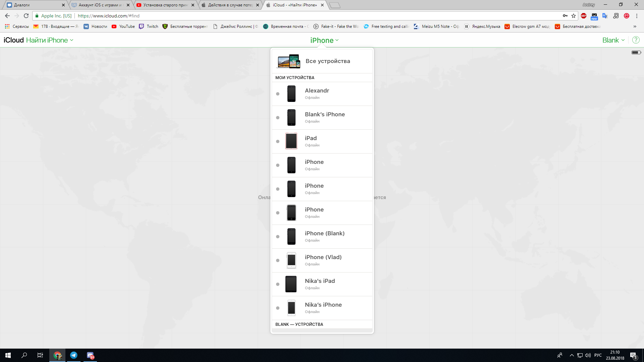Open the Fake-it bookmark
Screen dimensions: 644x362
tap(336, 26)
